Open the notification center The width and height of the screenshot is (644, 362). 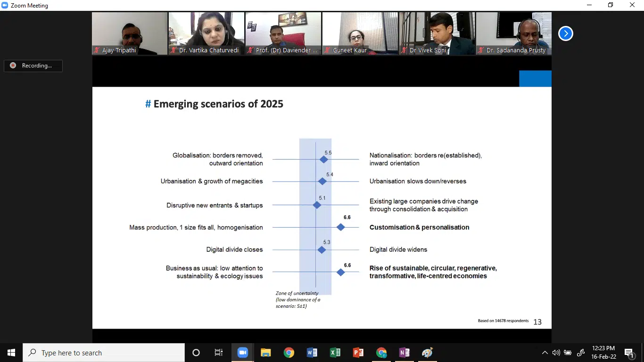pos(629,353)
